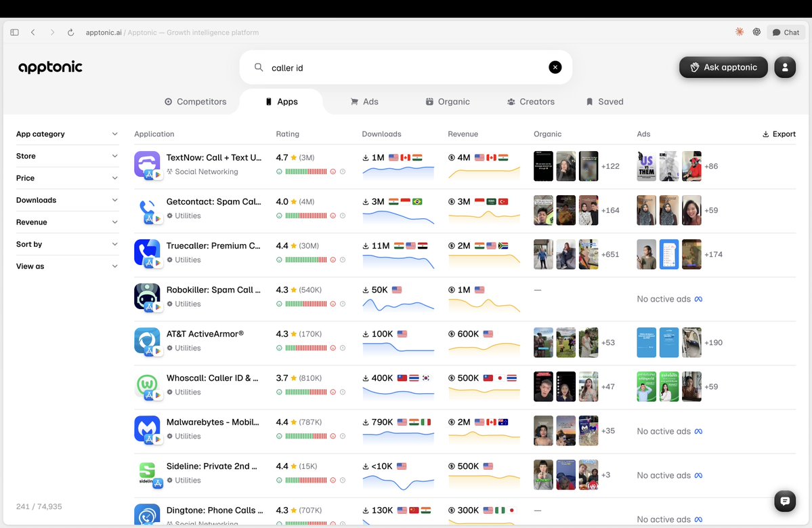Switch to the Ads tab
This screenshot has width=812, height=528.
(x=364, y=102)
